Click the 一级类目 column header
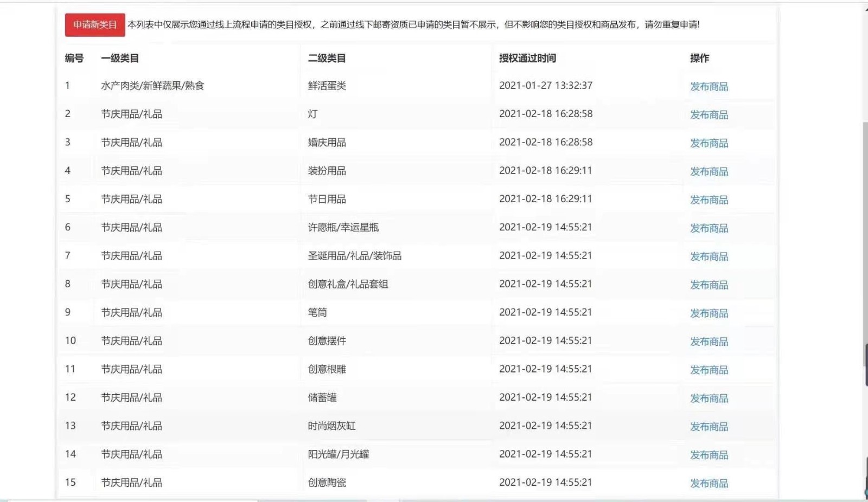The image size is (868, 502). tap(120, 58)
